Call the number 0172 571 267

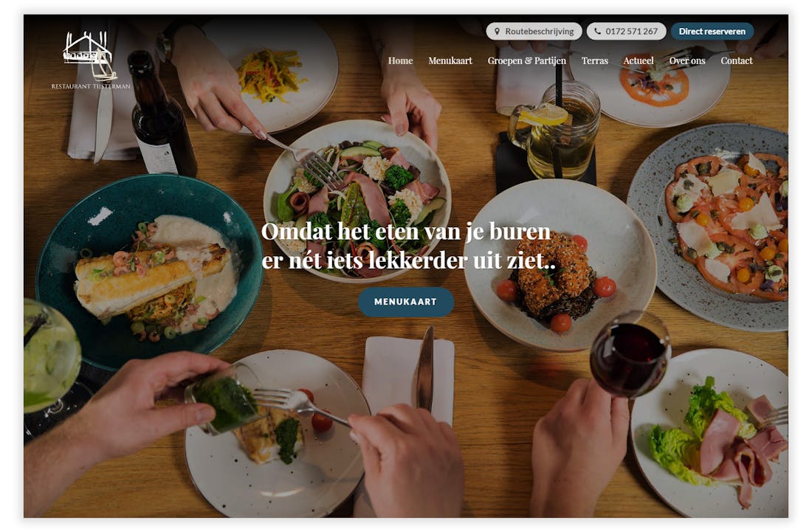(626, 32)
